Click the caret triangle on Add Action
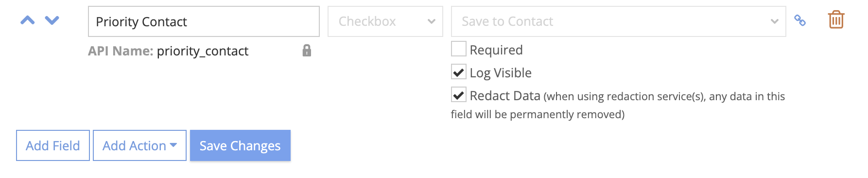The image size is (868, 178). coord(174,145)
